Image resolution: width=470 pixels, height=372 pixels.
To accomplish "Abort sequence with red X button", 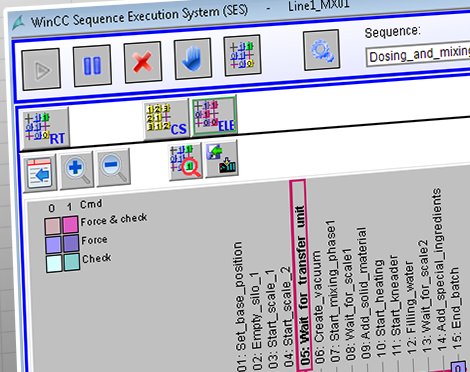I will click(143, 62).
